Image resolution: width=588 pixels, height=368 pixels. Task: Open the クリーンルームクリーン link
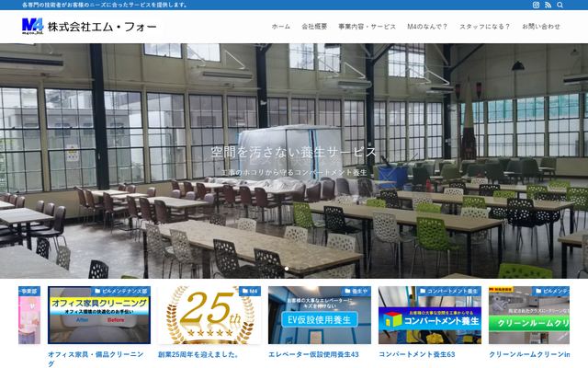(529, 354)
